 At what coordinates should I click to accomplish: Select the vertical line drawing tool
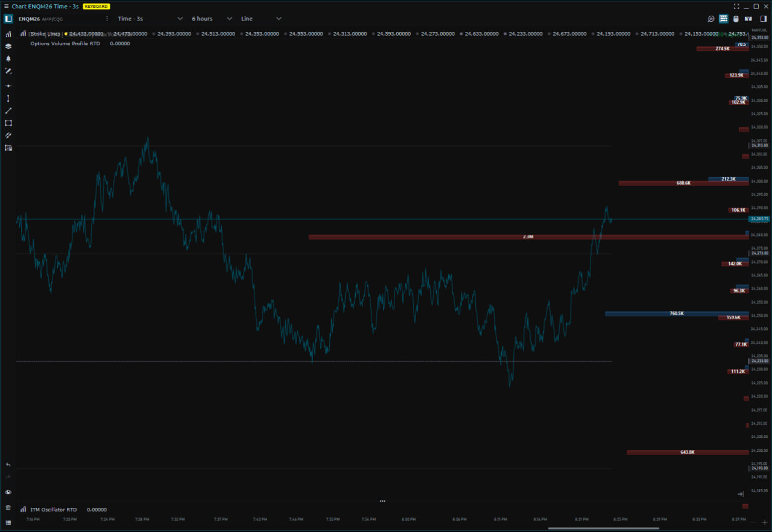pyautogui.click(x=8, y=98)
